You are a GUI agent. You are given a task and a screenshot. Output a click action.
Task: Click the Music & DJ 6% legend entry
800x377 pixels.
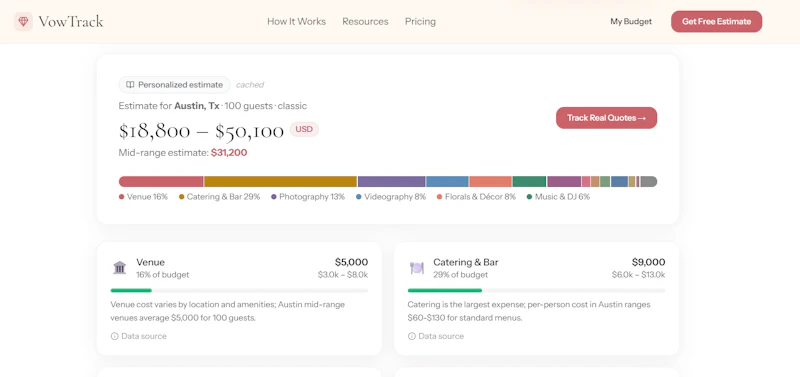coord(558,197)
